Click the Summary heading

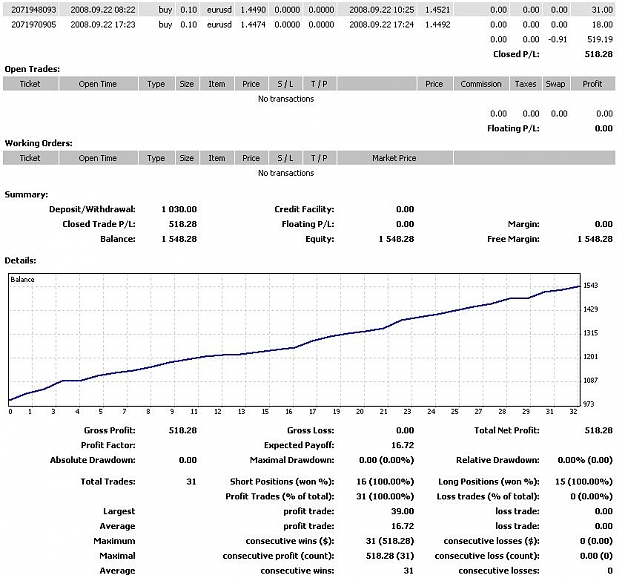point(26,195)
